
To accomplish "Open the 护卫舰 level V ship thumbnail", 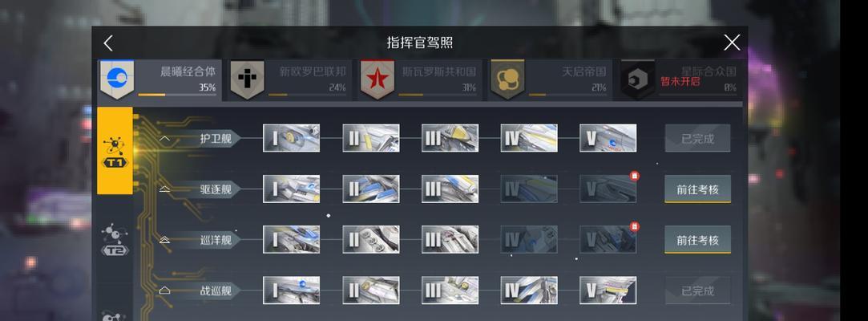I will pyautogui.click(x=608, y=138).
